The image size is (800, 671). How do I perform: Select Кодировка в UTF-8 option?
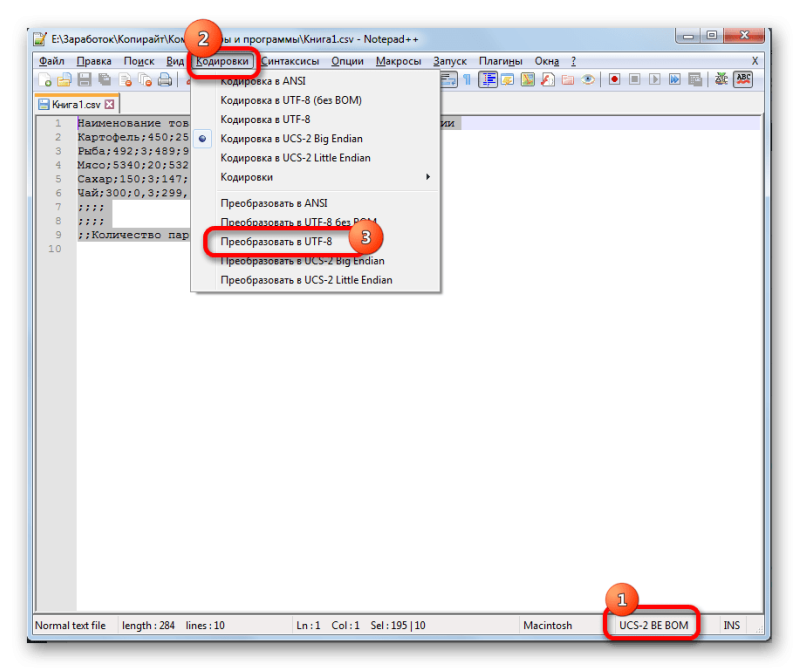(316, 119)
